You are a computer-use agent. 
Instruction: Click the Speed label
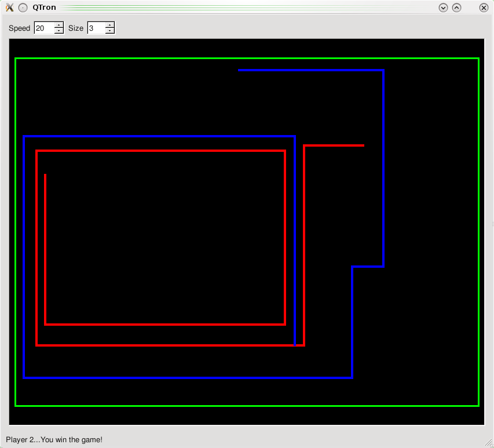(x=19, y=28)
